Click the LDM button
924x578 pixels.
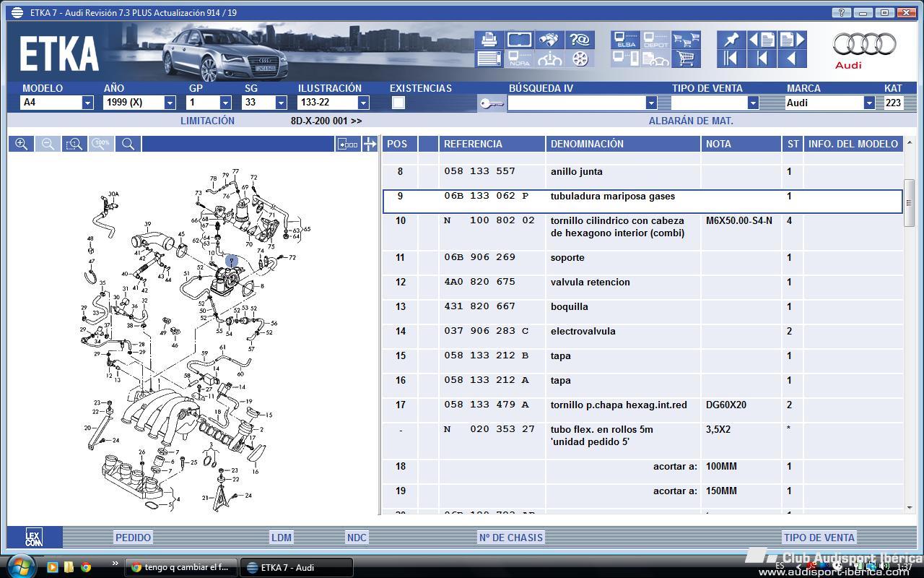pos(282,537)
